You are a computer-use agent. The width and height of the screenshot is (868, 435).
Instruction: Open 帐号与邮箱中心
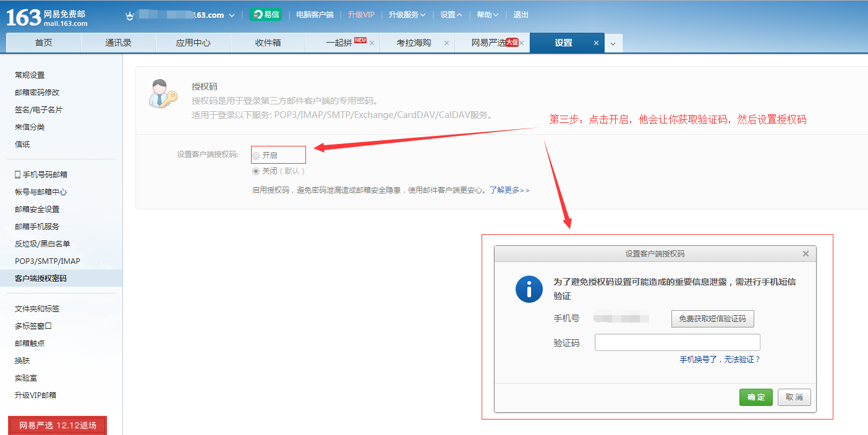(41, 192)
